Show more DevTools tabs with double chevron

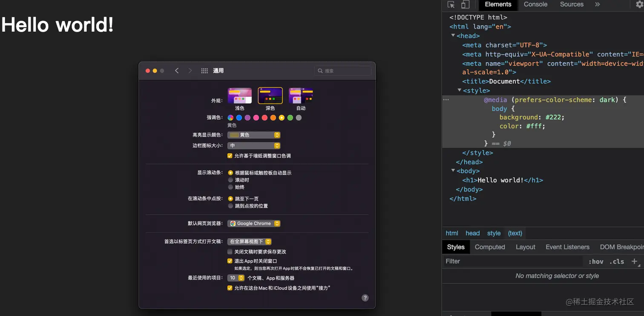(x=597, y=4)
